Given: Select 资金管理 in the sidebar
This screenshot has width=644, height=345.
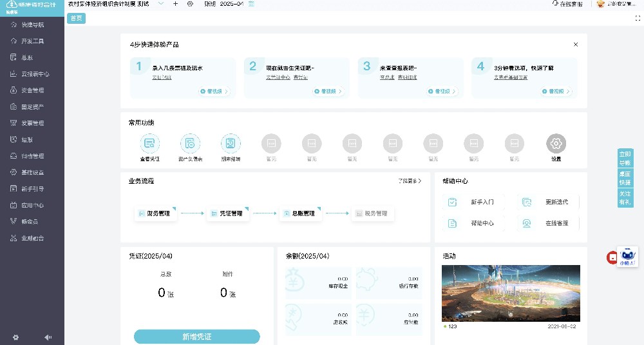Looking at the screenshot, I should tap(32, 90).
